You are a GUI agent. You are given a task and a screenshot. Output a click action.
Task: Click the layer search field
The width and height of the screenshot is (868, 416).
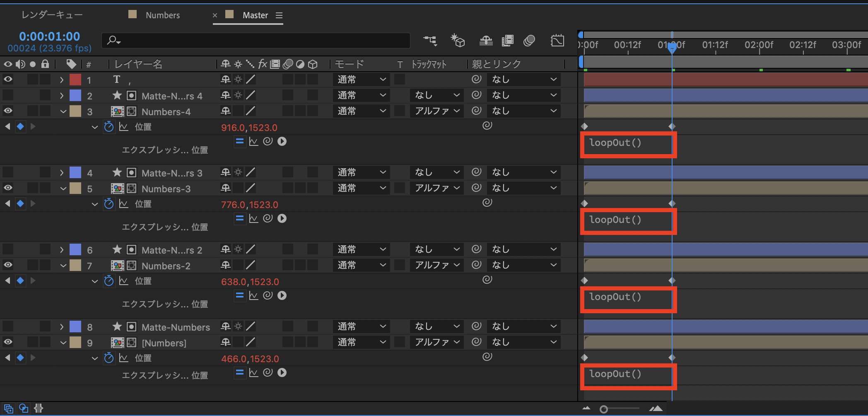click(x=256, y=40)
